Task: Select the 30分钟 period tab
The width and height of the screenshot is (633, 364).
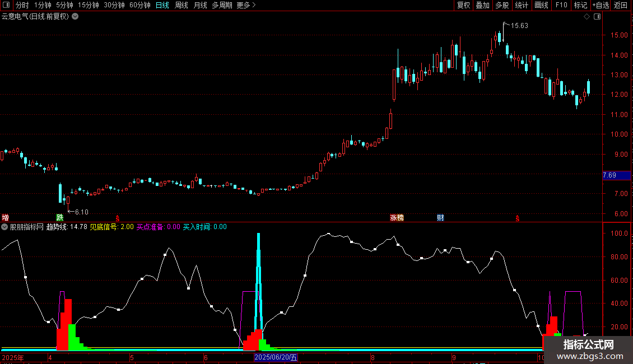Action: click(114, 5)
